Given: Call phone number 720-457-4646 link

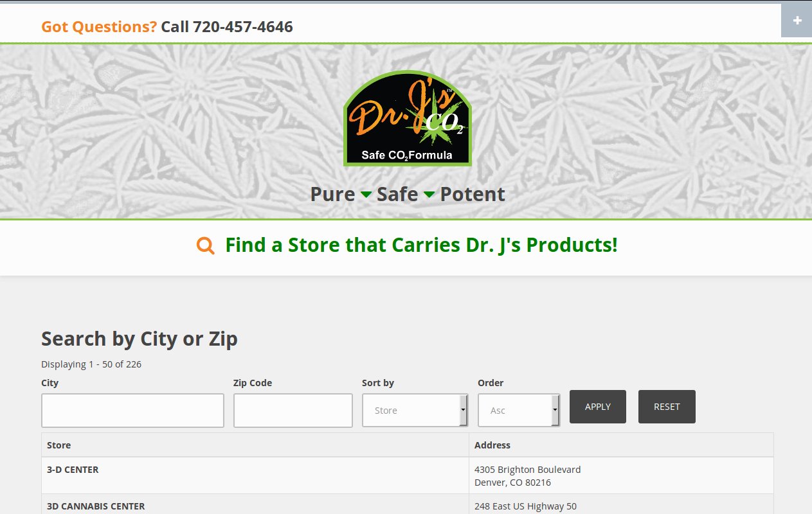Looking at the screenshot, I should pos(243,26).
